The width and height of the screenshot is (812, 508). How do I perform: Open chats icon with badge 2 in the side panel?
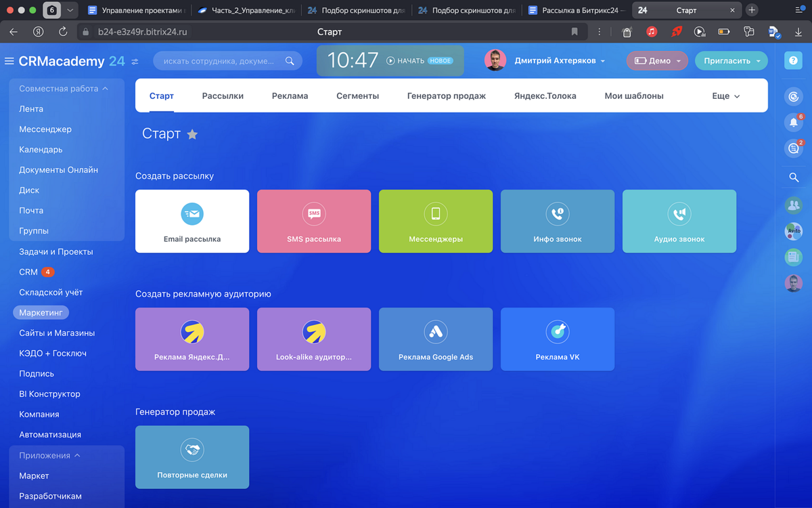793,148
